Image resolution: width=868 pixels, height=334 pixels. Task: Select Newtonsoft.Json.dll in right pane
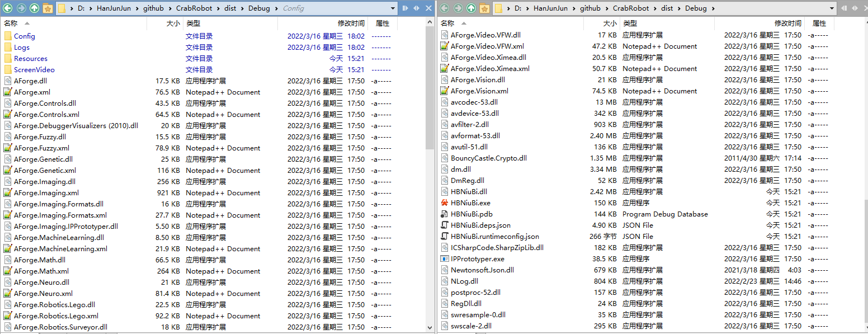pyautogui.click(x=482, y=270)
